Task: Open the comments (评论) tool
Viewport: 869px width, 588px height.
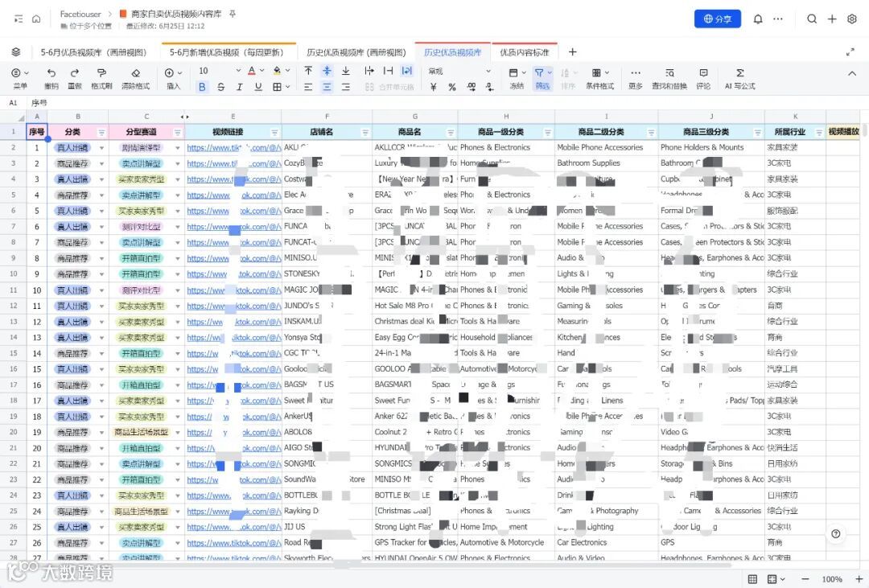Action: coord(703,78)
